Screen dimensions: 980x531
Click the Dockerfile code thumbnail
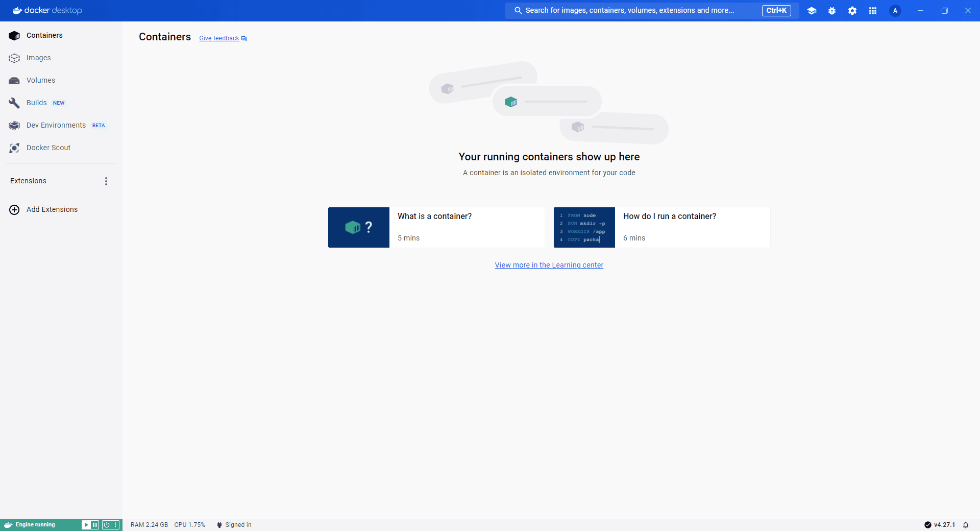tap(584, 227)
